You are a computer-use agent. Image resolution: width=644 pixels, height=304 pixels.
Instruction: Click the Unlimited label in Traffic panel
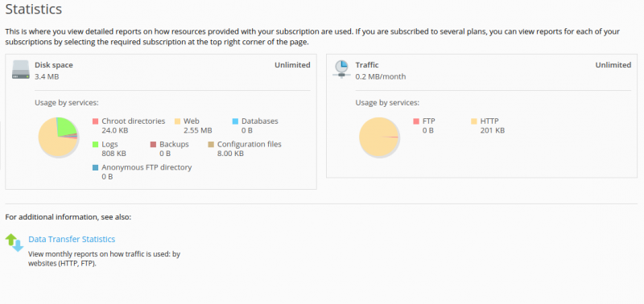[x=613, y=65]
